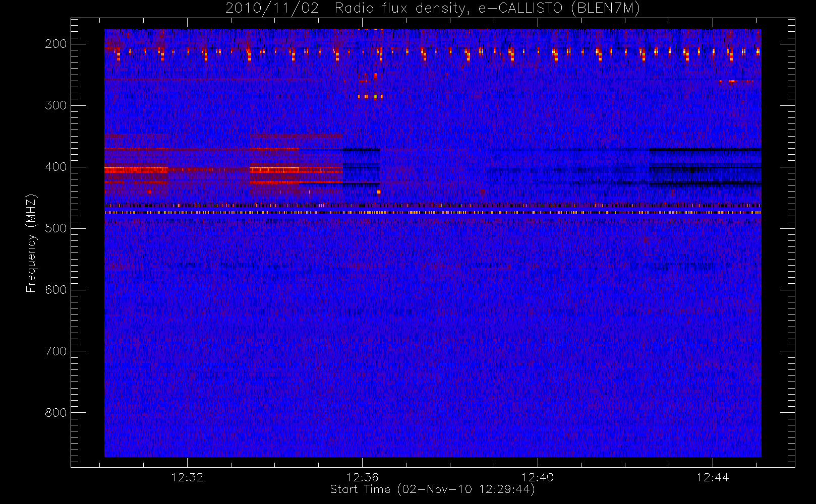The width and height of the screenshot is (816, 504).
Task: Click the 200 frequency tick label
Action: [55, 44]
